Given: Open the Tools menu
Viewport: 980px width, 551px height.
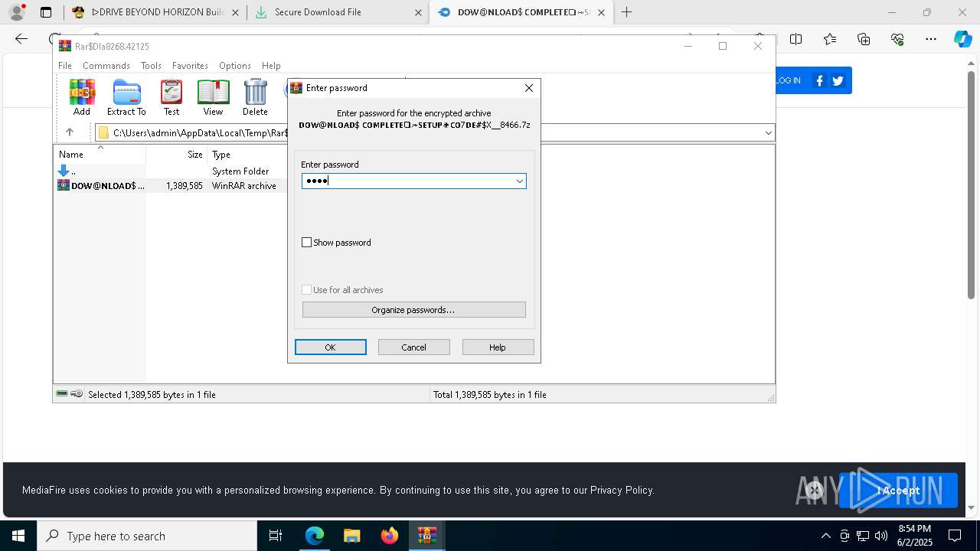Looking at the screenshot, I should pos(151,66).
